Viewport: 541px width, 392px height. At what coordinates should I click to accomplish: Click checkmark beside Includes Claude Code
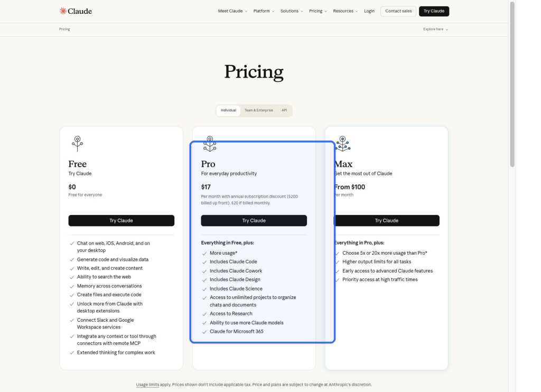click(204, 262)
